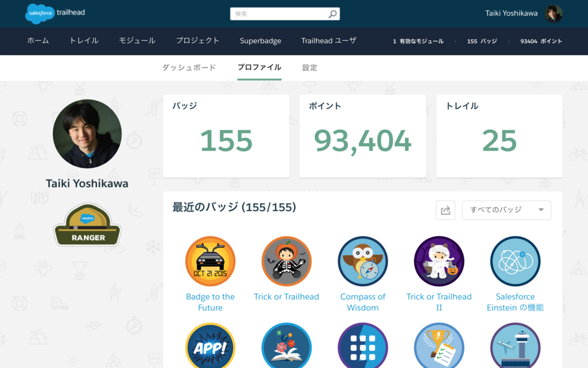
Task: Open the open-book flowers badge icon
Action: [x=287, y=346]
